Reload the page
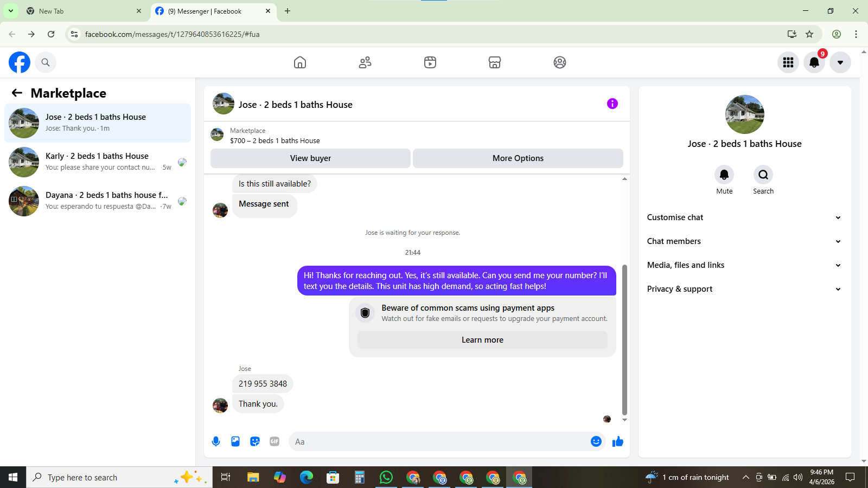Viewport: 868px width, 488px height. pyautogui.click(x=51, y=34)
